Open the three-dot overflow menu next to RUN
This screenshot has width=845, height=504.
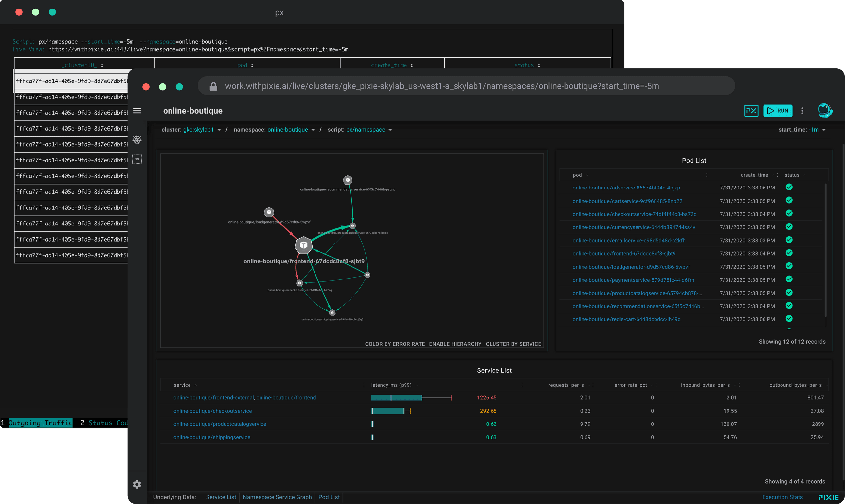(802, 111)
